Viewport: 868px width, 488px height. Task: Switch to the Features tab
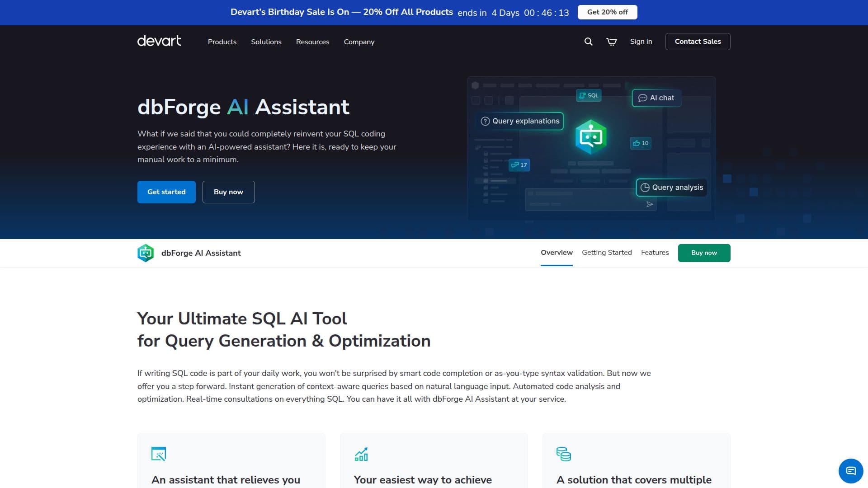pyautogui.click(x=655, y=253)
